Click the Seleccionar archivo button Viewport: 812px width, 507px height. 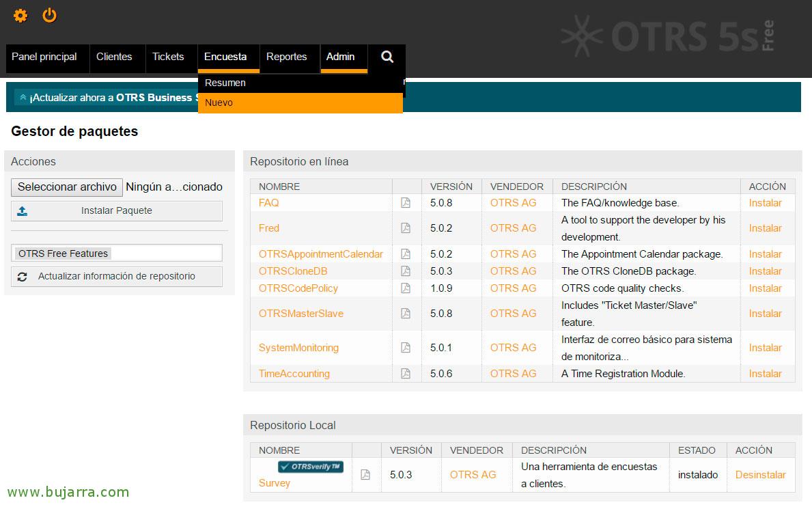click(67, 187)
